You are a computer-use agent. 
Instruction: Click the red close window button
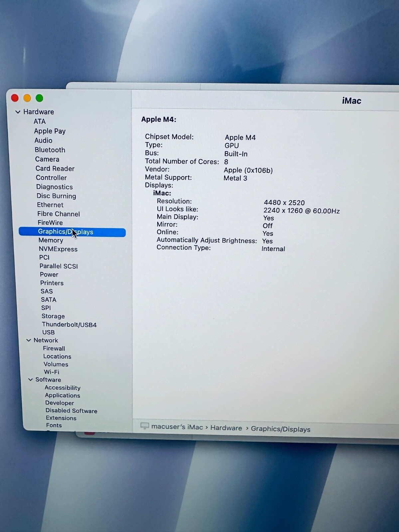tap(15, 98)
